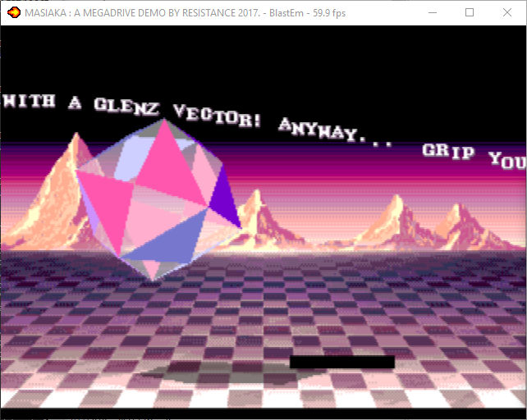Viewport: 527px width, 420px height.
Task: Click the scrolling word VECTOR!
Action: click(x=217, y=116)
